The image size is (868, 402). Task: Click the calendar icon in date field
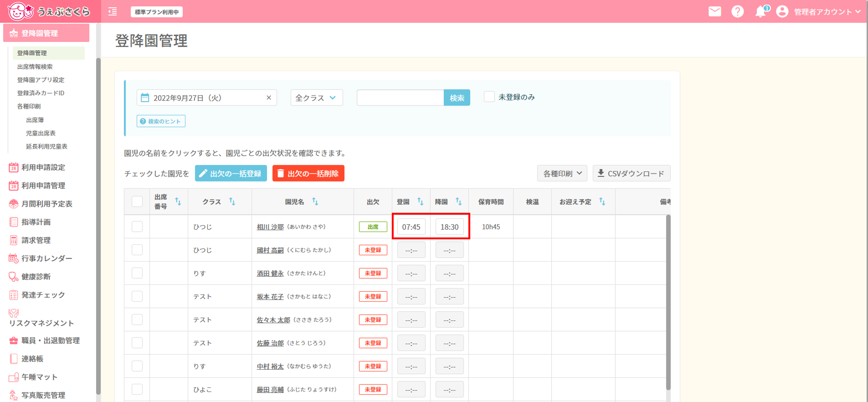pos(145,98)
